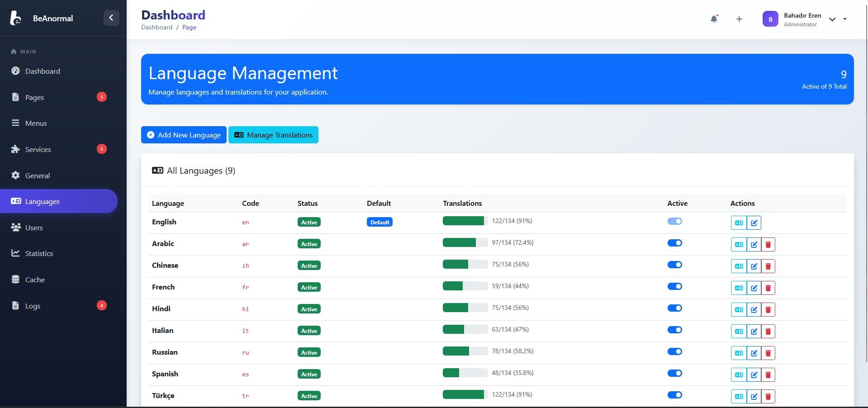Click the trash icon for Spanish

click(768, 375)
